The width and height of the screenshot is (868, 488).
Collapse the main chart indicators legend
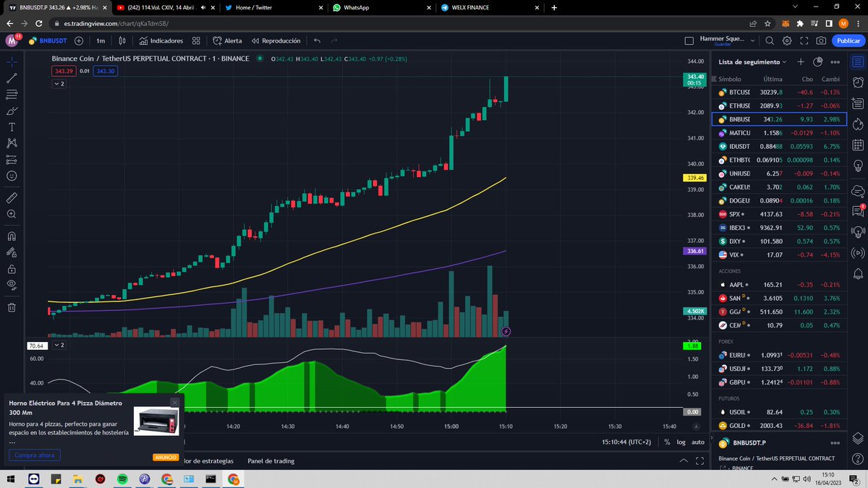click(x=59, y=84)
